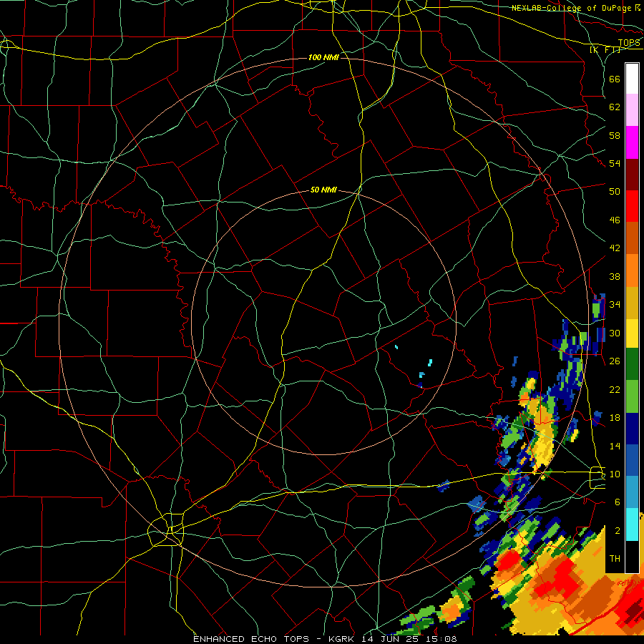644x644 pixels.
Task: Select the dark orange legend segment
Action: (x=632, y=238)
